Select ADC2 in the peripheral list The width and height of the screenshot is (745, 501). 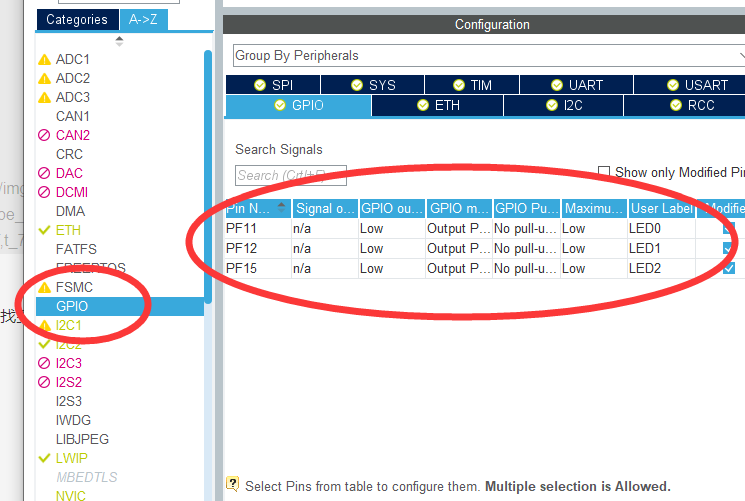point(73,78)
